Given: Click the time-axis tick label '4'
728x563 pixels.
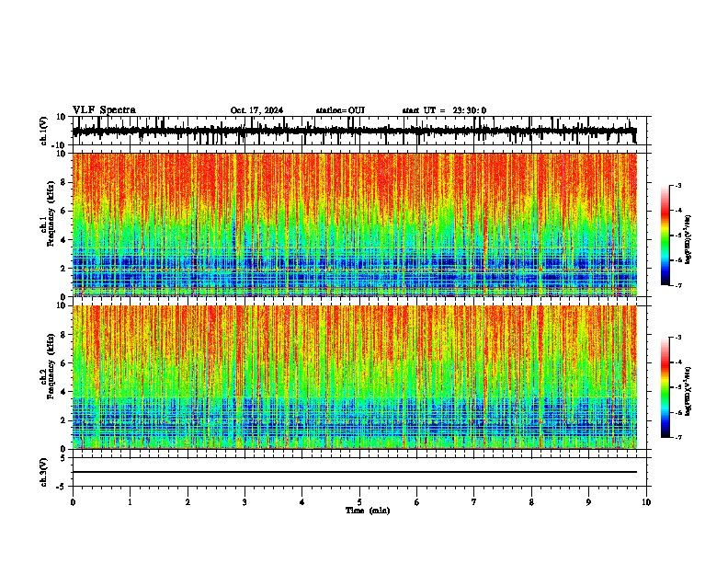Looking at the screenshot, I should pos(302,502).
